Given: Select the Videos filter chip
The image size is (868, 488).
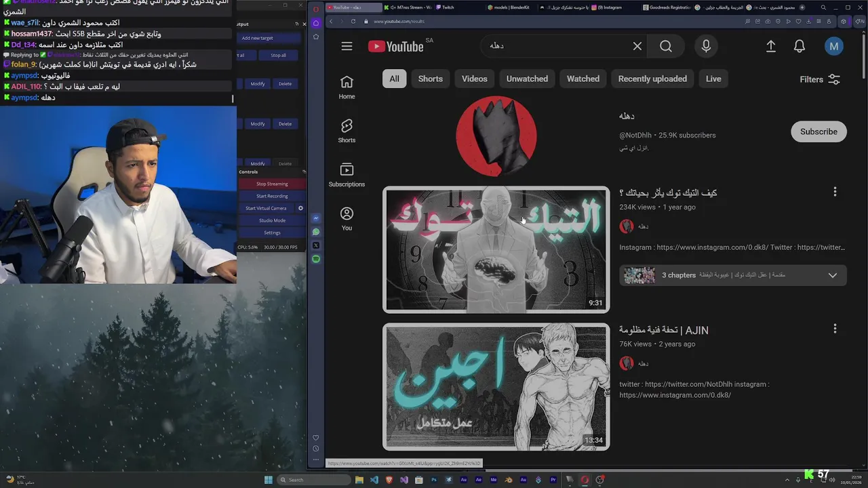Looking at the screenshot, I should pos(475,79).
